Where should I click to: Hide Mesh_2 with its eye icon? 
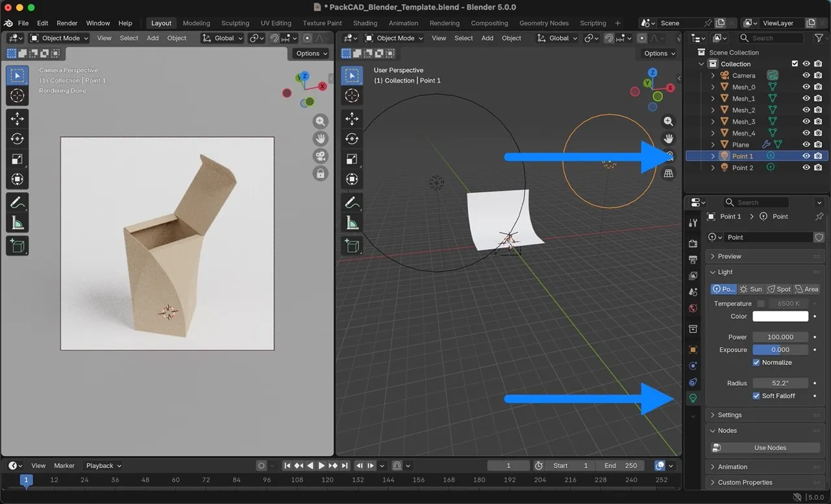pyautogui.click(x=806, y=110)
